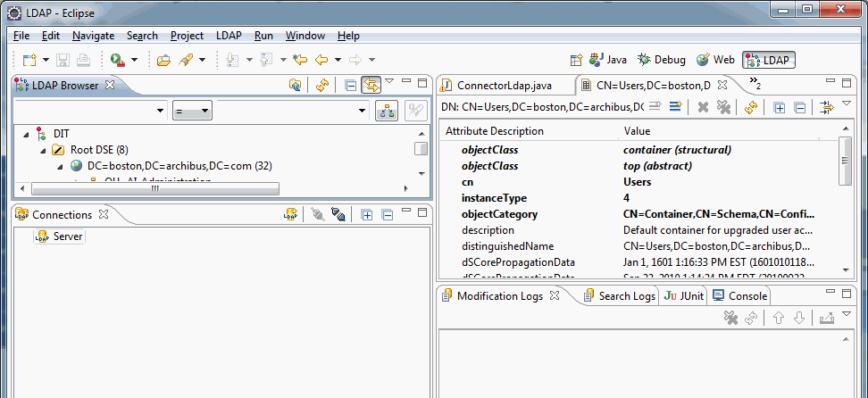Open the quick search attribute combo box
Viewport: 868px width, 398px height.
point(91,111)
